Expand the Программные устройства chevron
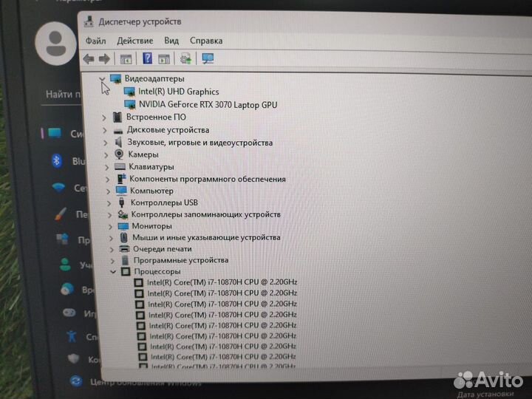Screen dimensions: 532x399 click(x=112, y=261)
